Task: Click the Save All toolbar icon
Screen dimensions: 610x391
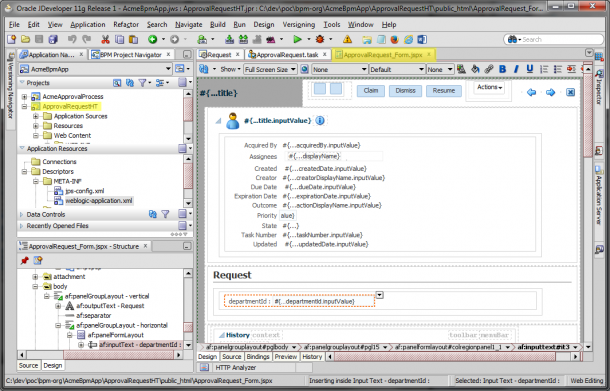Action: [53, 39]
